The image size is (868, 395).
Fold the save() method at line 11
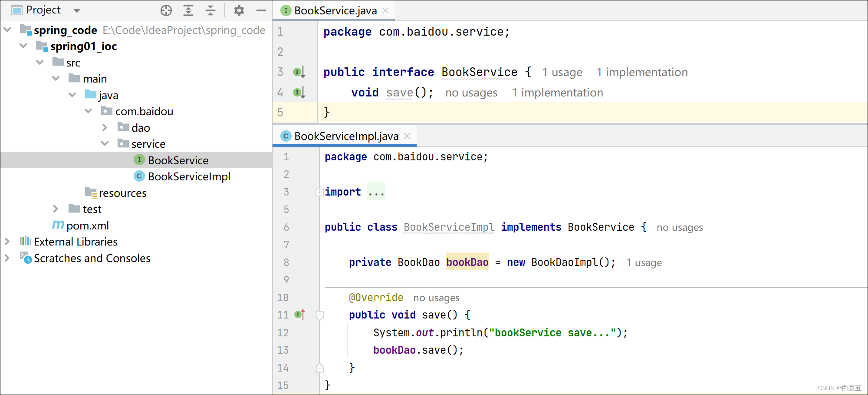320,315
